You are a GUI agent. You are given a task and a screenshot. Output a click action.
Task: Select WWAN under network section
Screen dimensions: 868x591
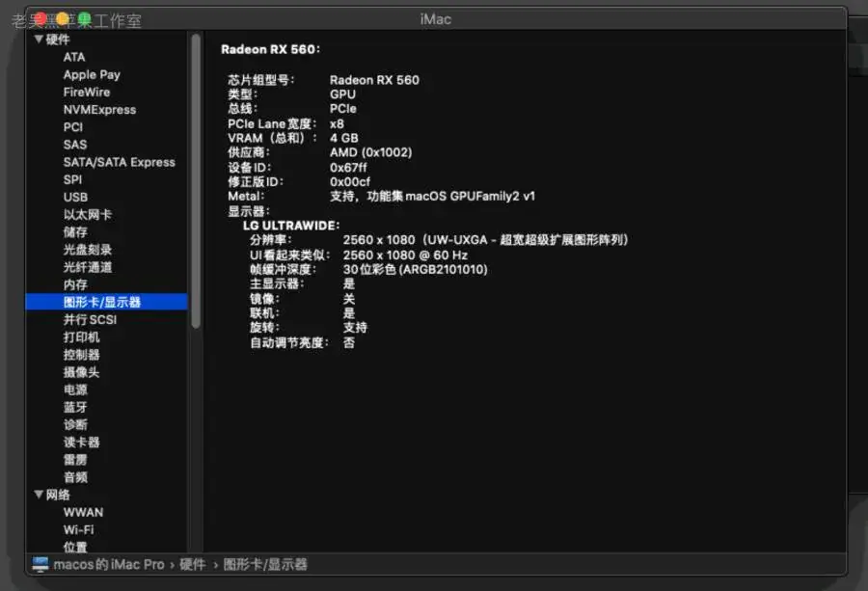pos(83,512)
